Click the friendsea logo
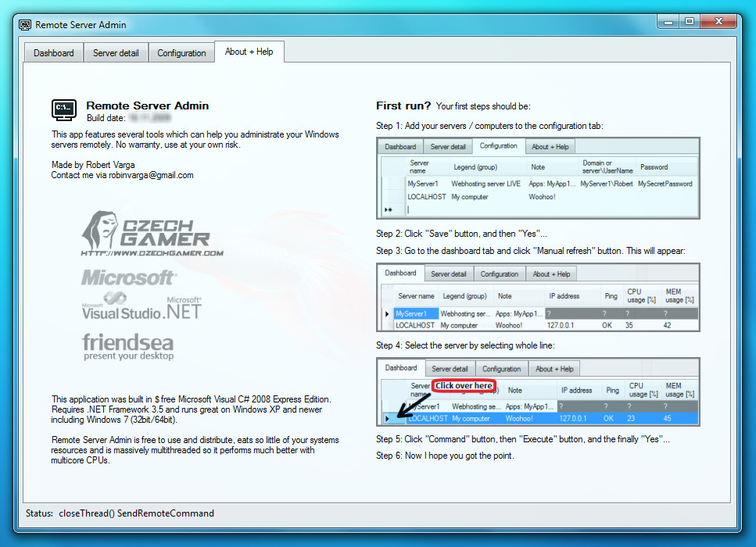756x547 pixels. click(x=127, y=346)
